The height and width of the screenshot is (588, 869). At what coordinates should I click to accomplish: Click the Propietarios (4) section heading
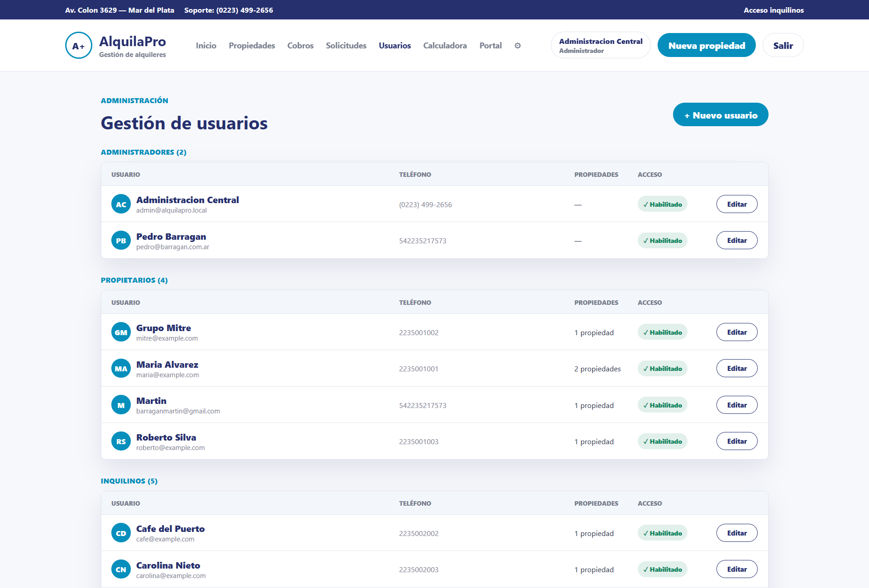[x=134, y=280]
